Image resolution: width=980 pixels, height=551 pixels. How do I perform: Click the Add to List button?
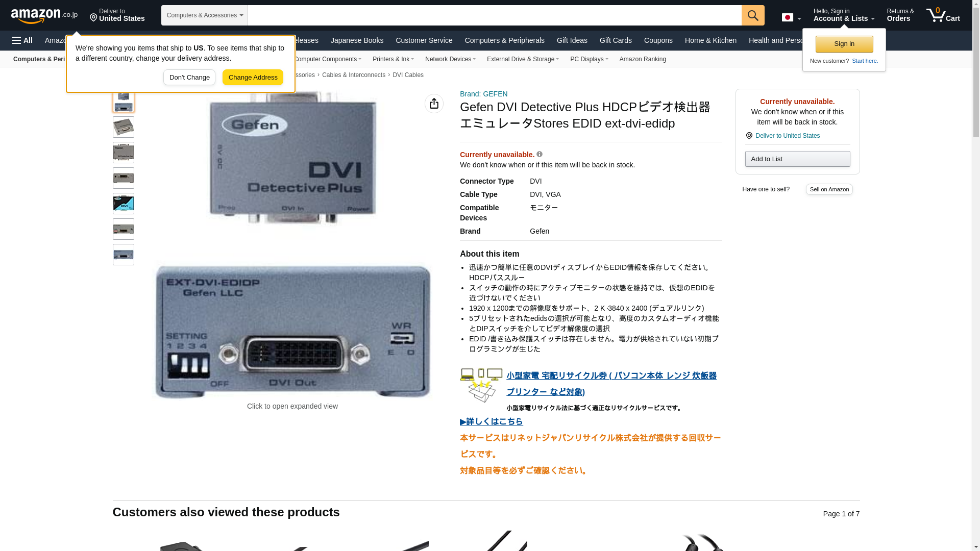[x=797, y=159]
